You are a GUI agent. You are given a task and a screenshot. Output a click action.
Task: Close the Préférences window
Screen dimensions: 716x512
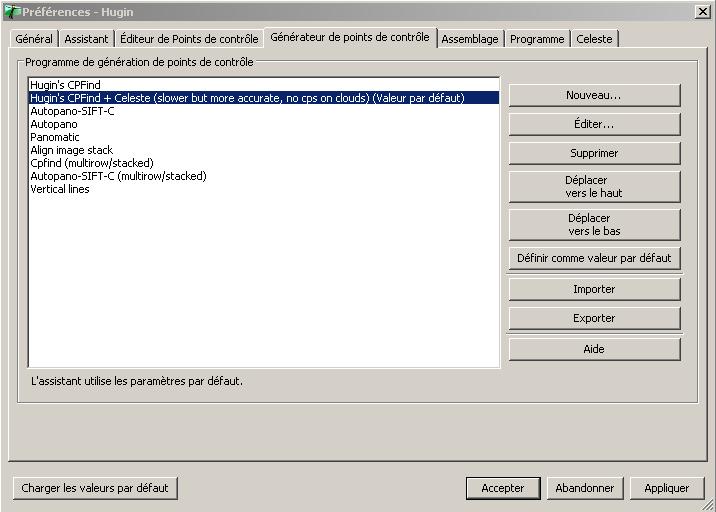(702, 11)
